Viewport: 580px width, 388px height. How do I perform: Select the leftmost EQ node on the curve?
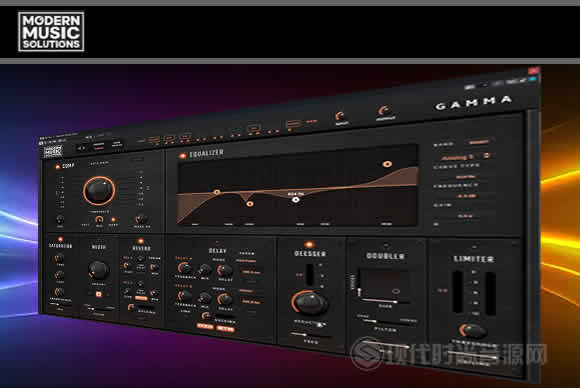217,192
